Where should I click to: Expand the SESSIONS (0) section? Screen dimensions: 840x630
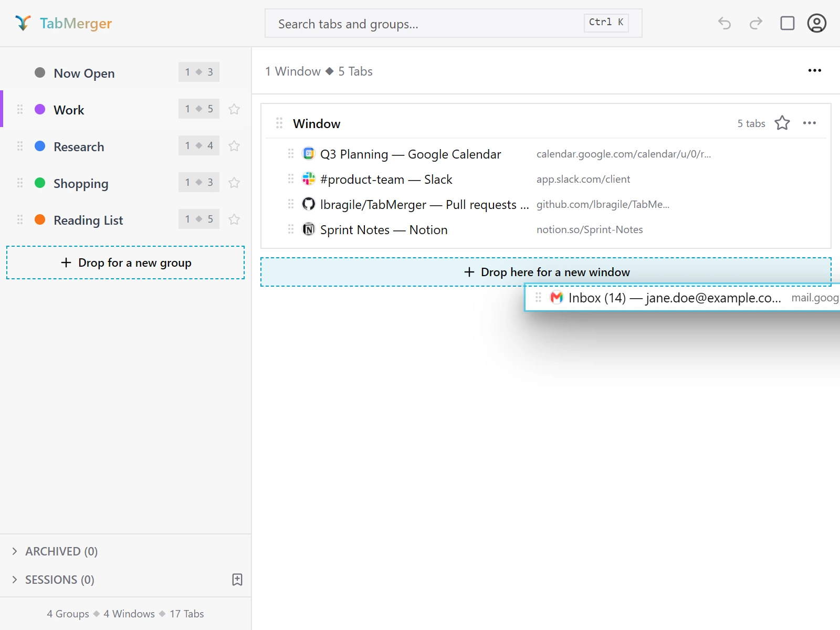54,580
